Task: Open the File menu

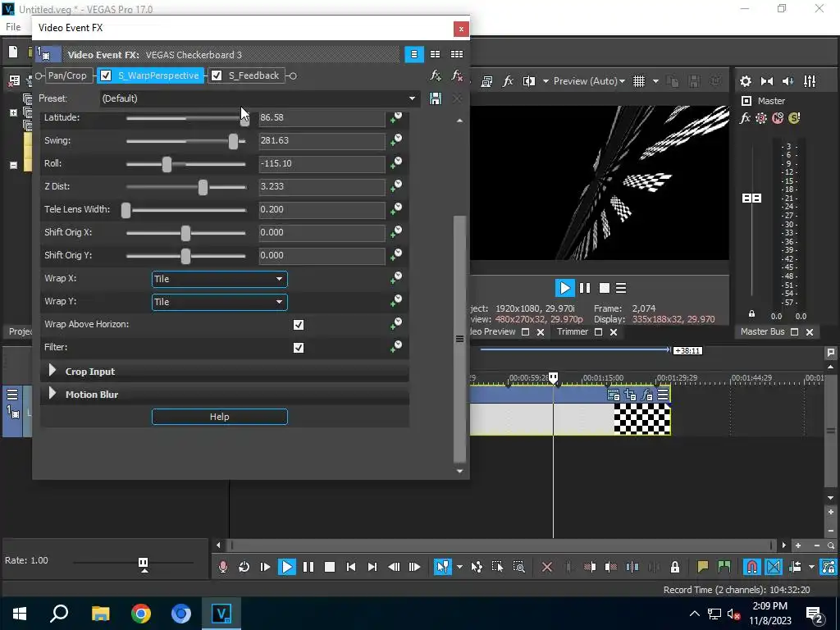Action: [x=13, y=27]
